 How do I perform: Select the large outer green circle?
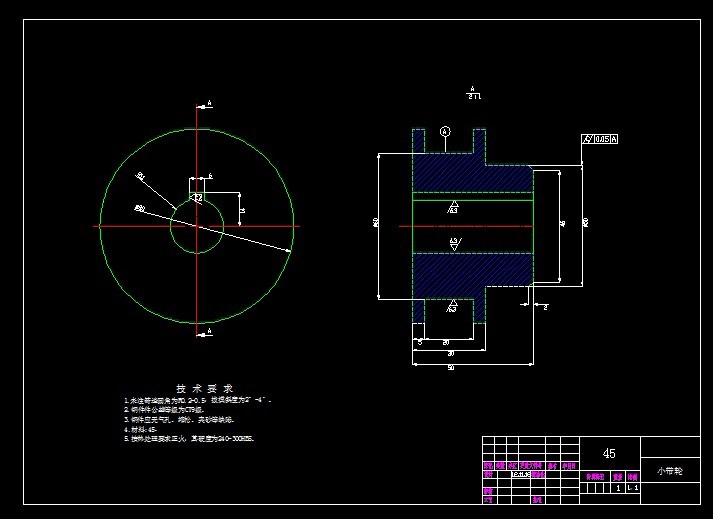click(x=197, y=226)
